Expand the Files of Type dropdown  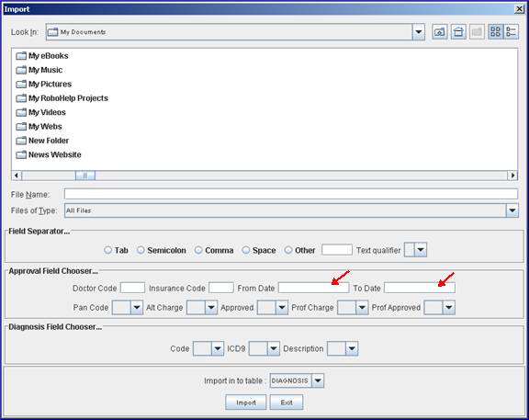pyautogui.click(x=512, y=210)
